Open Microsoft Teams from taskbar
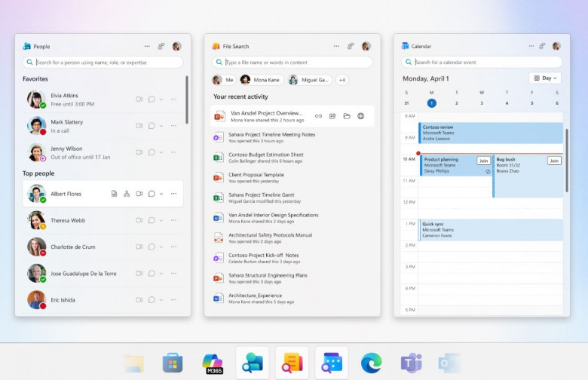Image resolution: width=588 pixels, height=380 pixels. coord(412,363)
